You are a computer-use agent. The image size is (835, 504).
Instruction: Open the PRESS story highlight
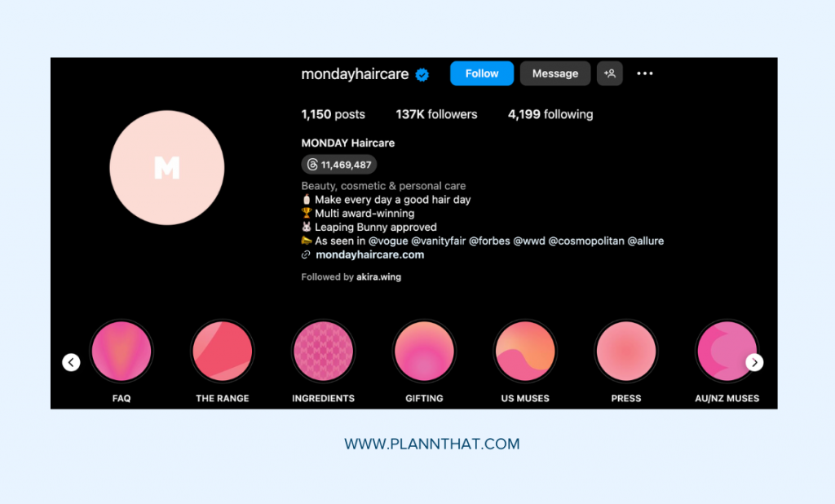click(625, 351)
